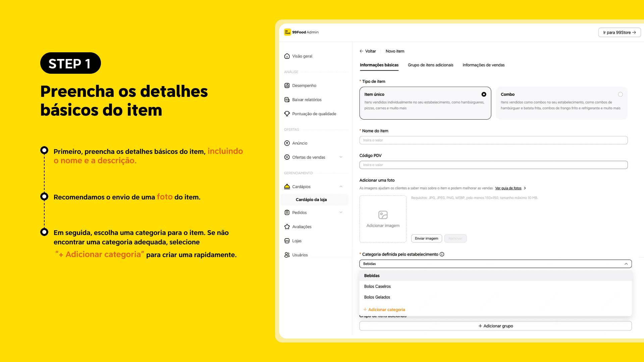The height and width of the screenshot is (362, 644).
Task: Click the info icon beside Categoria definida
Action: [x=442, y=254]
